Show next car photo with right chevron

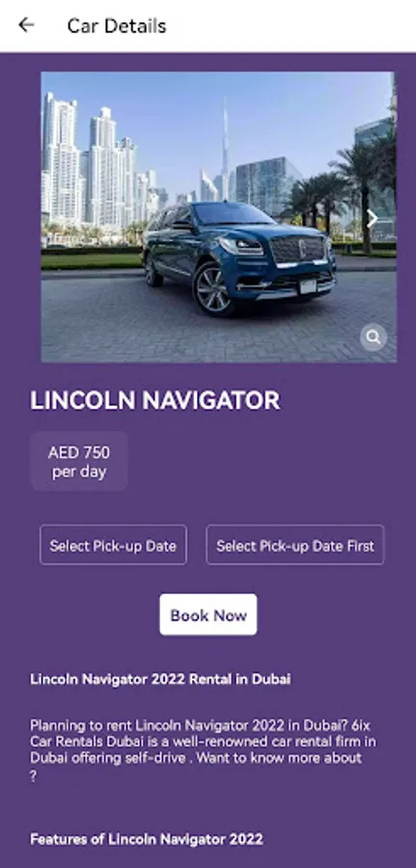[x=373, y=219]
